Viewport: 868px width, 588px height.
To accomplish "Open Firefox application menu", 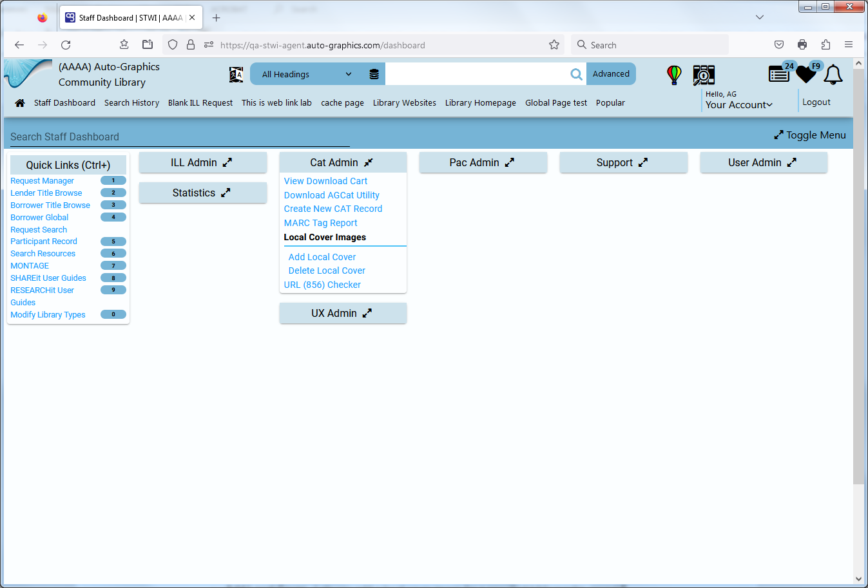I will pos(849,45).
